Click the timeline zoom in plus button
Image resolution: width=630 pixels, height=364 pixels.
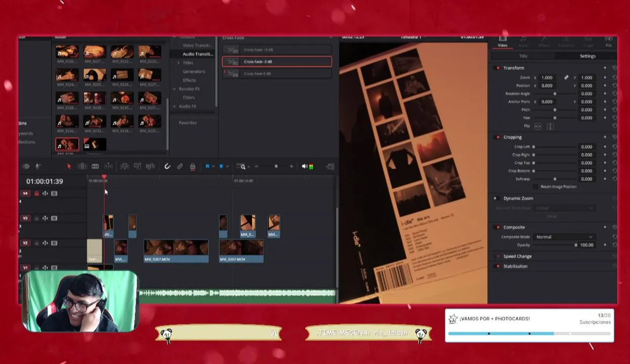click(291, 166)
